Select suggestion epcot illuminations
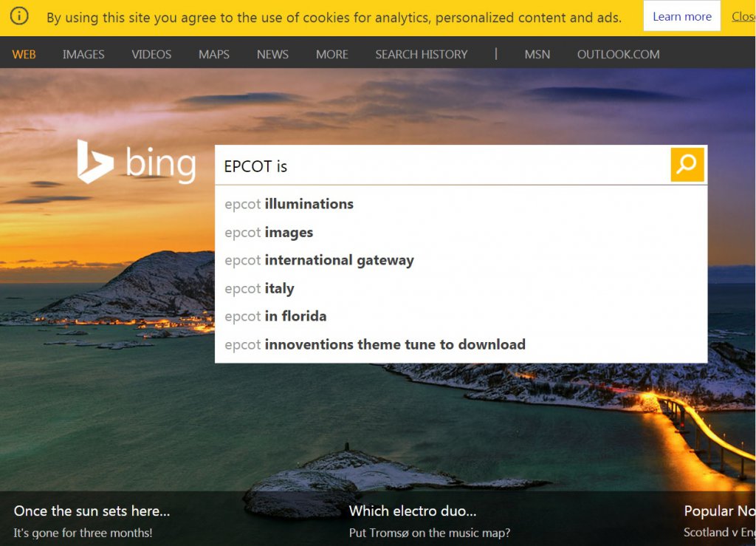 click(x=289, y=205)
